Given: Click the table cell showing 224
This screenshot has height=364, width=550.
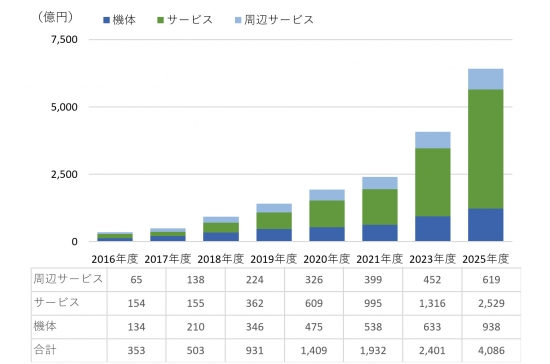Looking at the screenshot, I should tap(255, 279).
